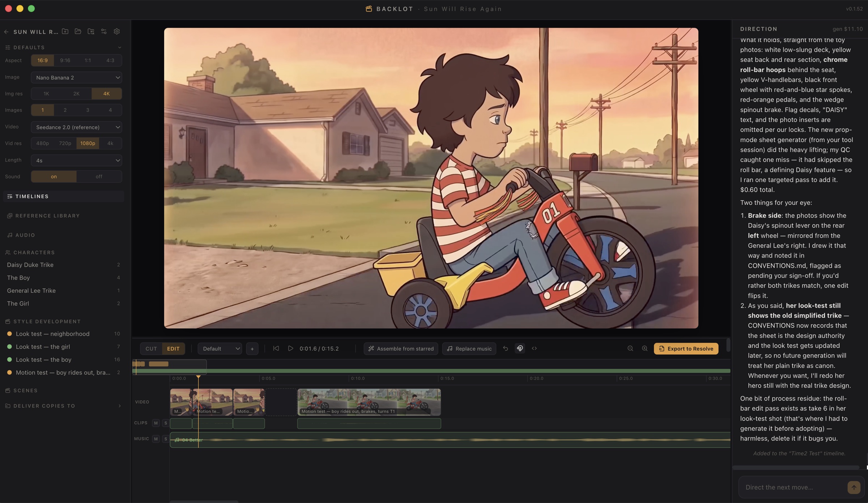This screenshot has width=868, height=503.
Task: Choose 720p video resolution
Action: click(x=65, y=143)
